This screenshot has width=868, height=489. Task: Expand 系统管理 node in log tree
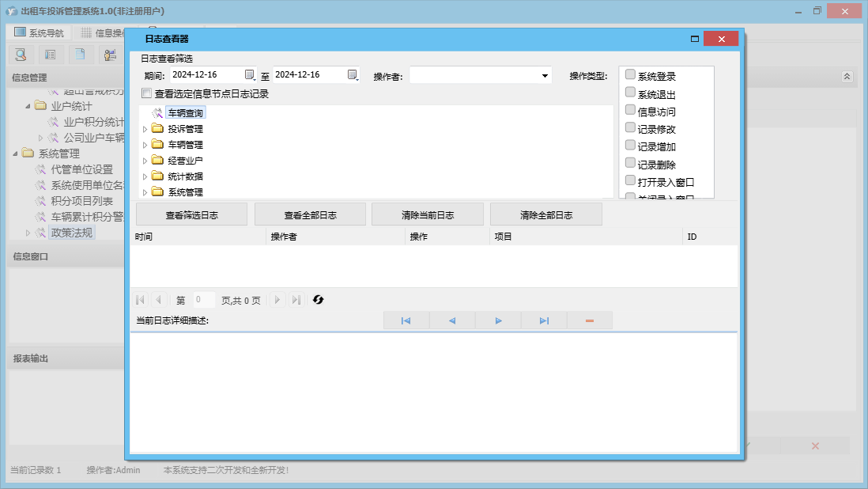(x=145, y=192)
